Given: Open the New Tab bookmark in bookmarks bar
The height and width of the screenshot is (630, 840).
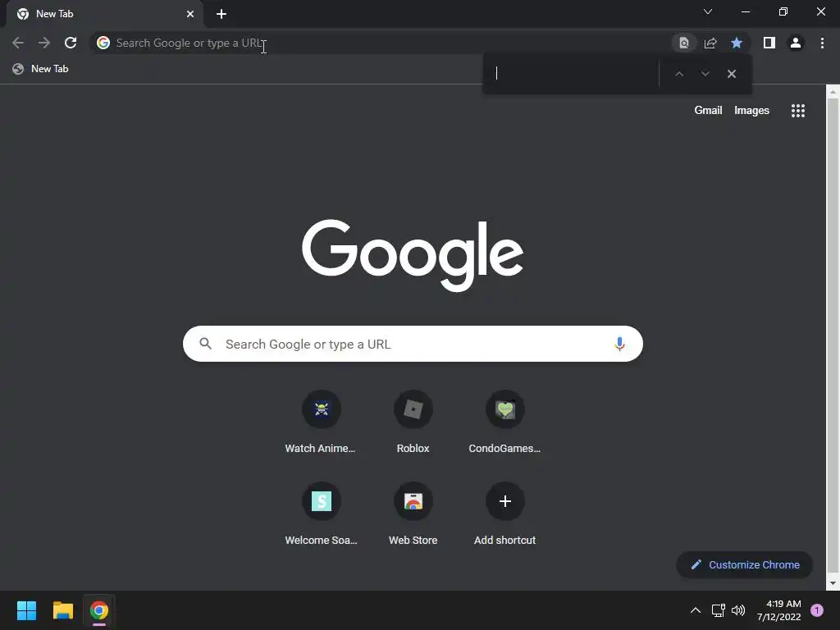Looking at the screenshot, I should coord(41,69).
